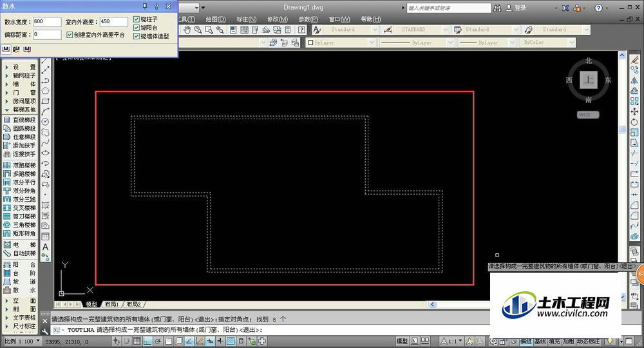Toggle grid display in status bar
Viewport: 644px width, 348px height.
pos(137,341)
